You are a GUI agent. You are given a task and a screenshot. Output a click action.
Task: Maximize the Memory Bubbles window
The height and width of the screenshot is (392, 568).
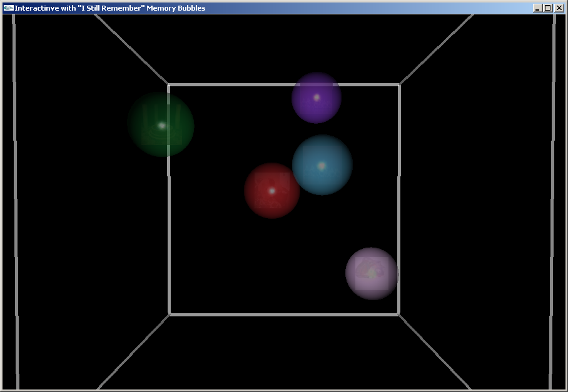548,8
